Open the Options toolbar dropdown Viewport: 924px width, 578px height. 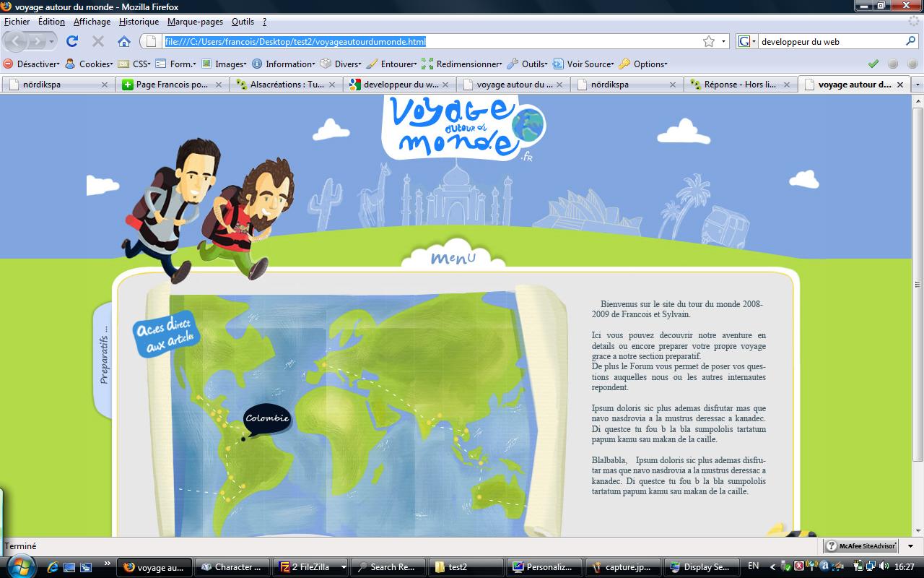pyautogui.click(x=643, y=64)
